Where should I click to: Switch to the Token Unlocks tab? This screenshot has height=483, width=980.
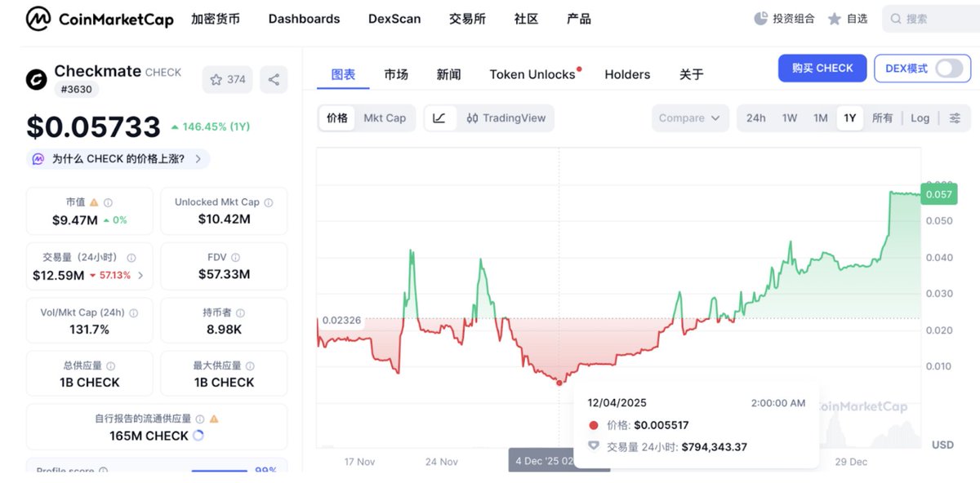(x=532, y=74)
